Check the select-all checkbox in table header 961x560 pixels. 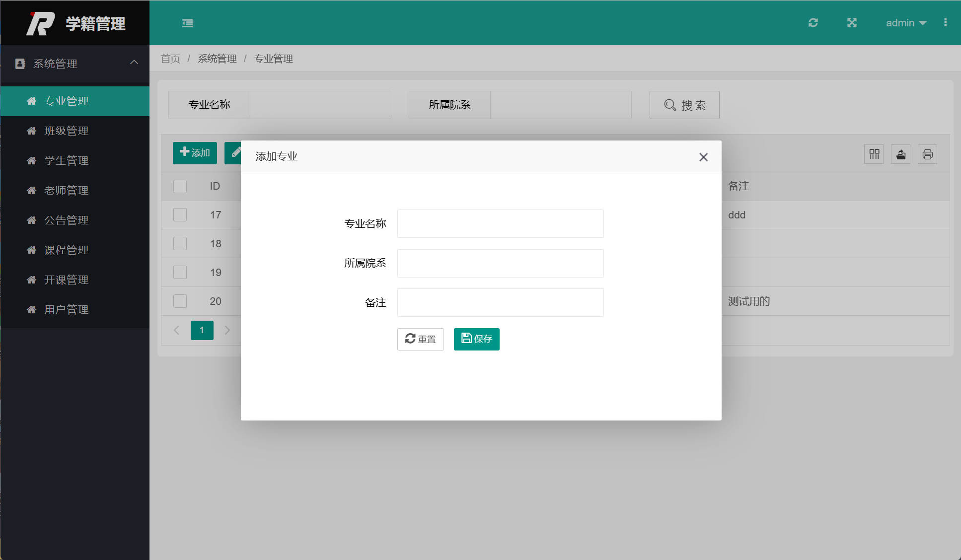(180, 186)
